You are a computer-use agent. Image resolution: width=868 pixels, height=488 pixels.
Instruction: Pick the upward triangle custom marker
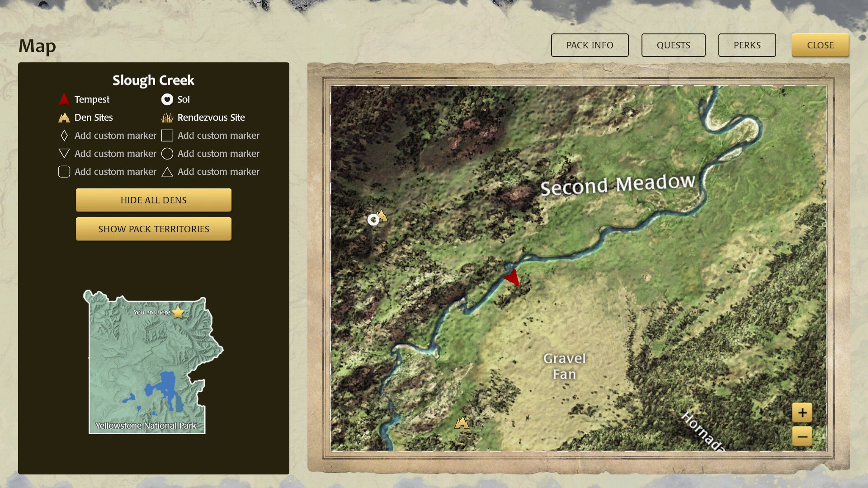point(167,172)
